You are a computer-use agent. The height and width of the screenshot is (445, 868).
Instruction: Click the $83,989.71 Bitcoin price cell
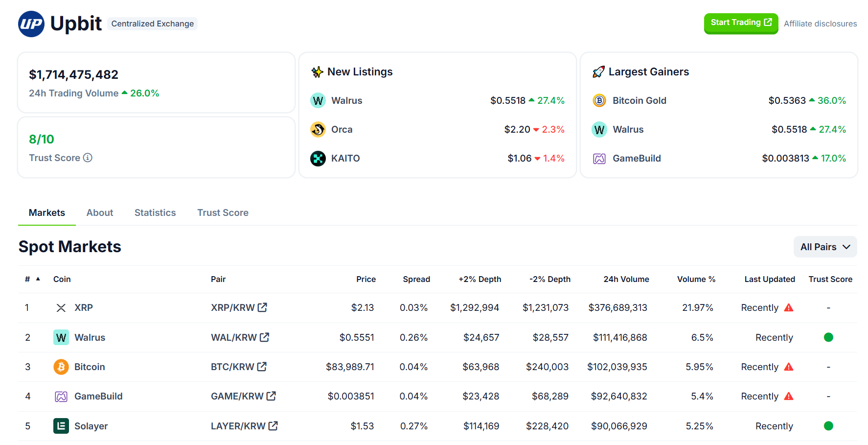tap(350, 367)
